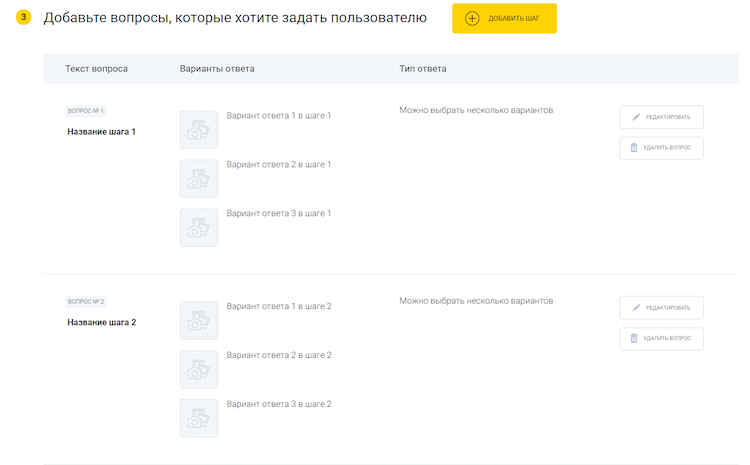Click the pencil icon for question 1
The width and height of the screenshot is (750, 465).
point(634,117)
